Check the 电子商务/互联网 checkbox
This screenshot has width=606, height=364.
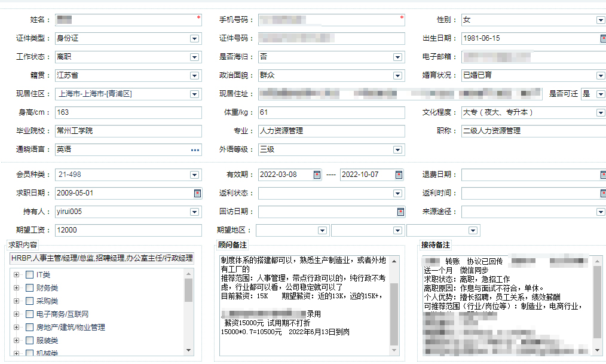29,314
